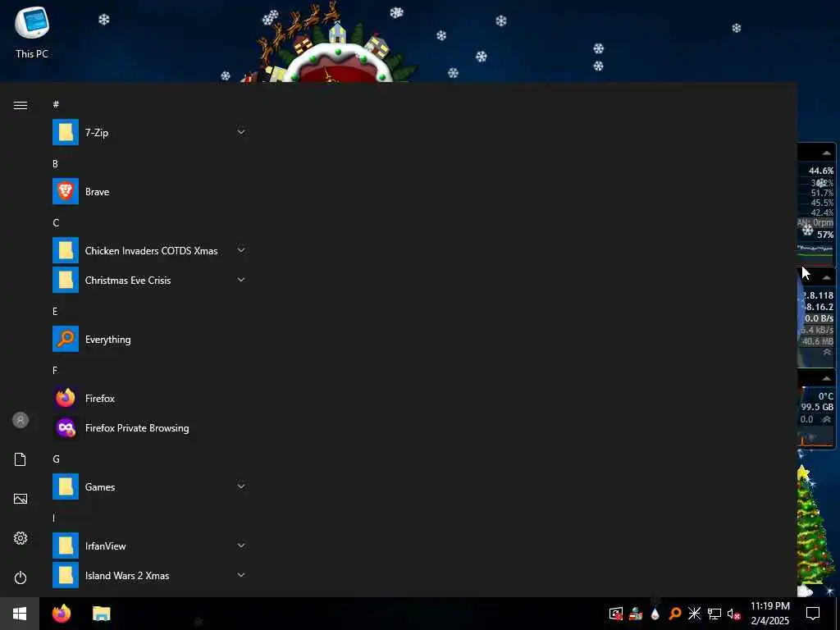Screen dimensions: 840x630
Task: Expand the Chicken Invaders COTDS Xmas chevron
Action: pyautogui.click(x=241, y=250)
